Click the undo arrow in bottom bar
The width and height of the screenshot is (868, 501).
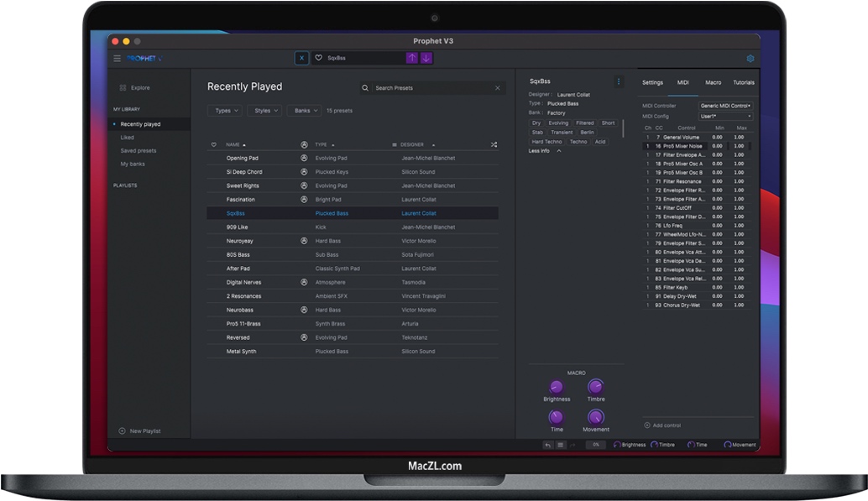(x=547, y=445)
